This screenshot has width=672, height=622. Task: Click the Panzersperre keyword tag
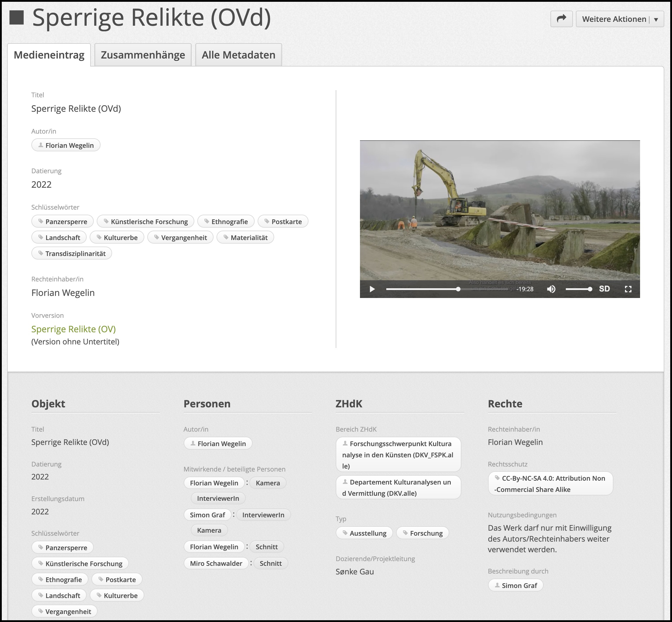pos(63,221)
